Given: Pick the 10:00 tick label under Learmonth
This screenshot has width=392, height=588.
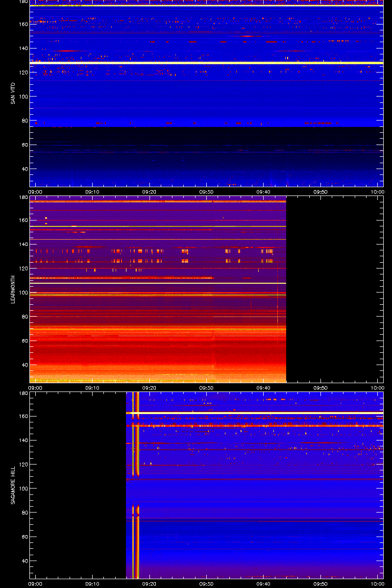Looking at the screenshot, I should [377, 388].
